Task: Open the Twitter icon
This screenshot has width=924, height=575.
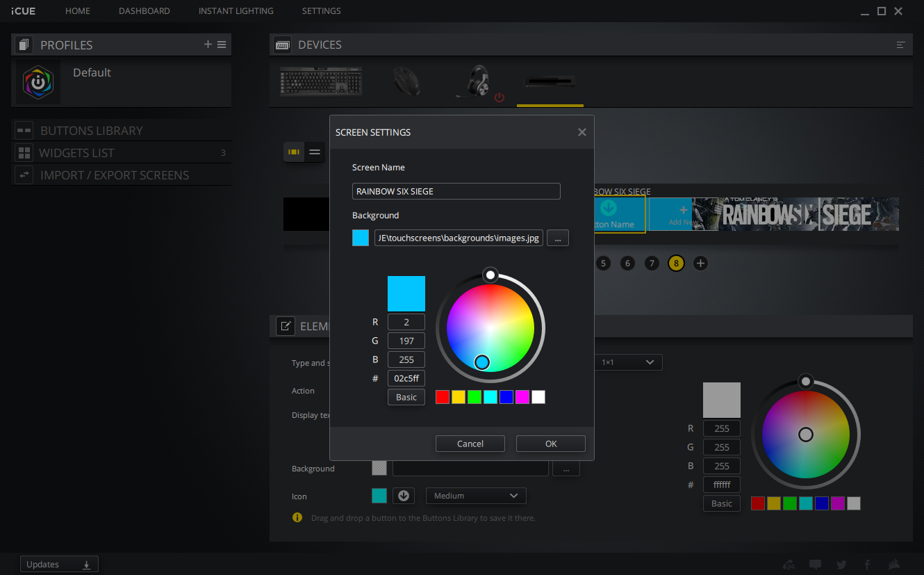Action: click(841, 565)
